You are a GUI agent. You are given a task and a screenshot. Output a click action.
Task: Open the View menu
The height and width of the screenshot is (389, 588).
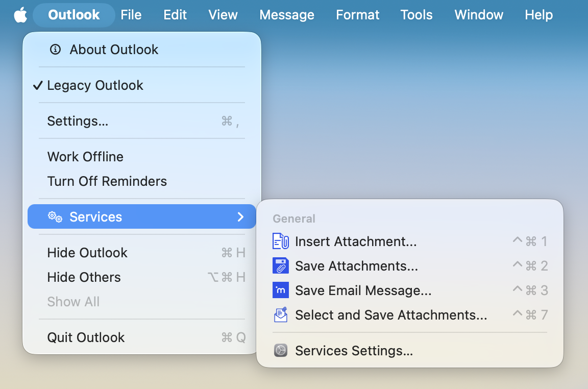click(223, 15)
